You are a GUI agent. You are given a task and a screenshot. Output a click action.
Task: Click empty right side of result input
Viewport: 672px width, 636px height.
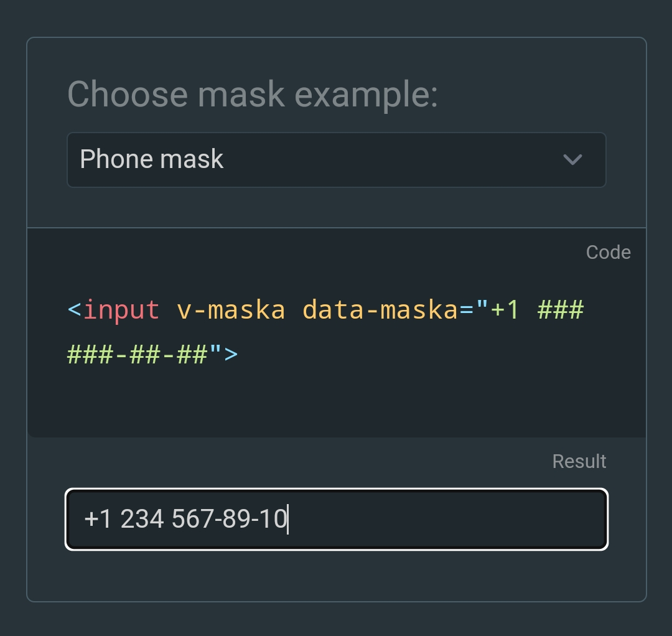pyautogui.click(x=450, y=519)
